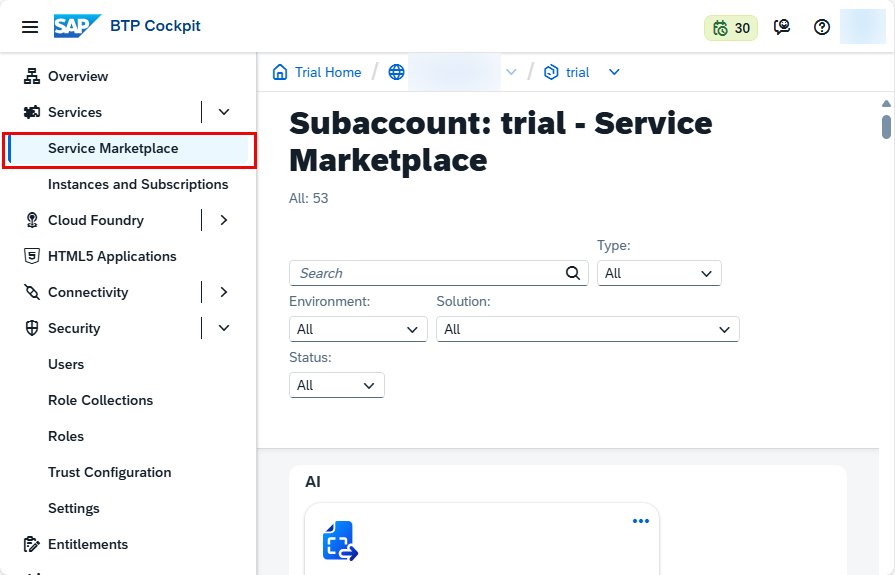Click the Entitlements icon

[32, 544]
